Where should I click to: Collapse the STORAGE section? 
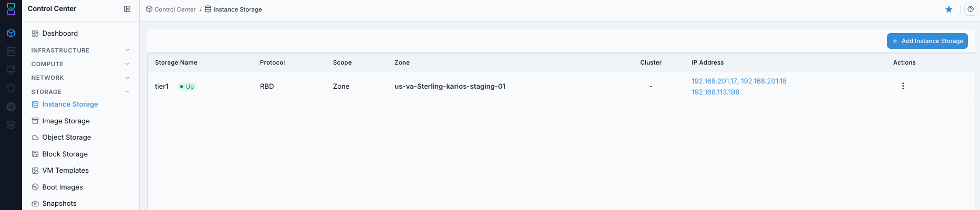point(80,92)
